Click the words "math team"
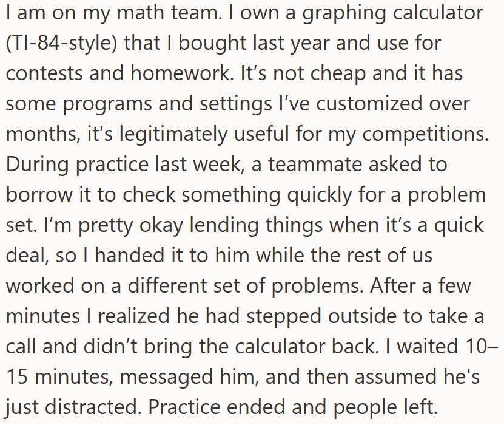This screenshot has width=504, height=425. point(168,13)
